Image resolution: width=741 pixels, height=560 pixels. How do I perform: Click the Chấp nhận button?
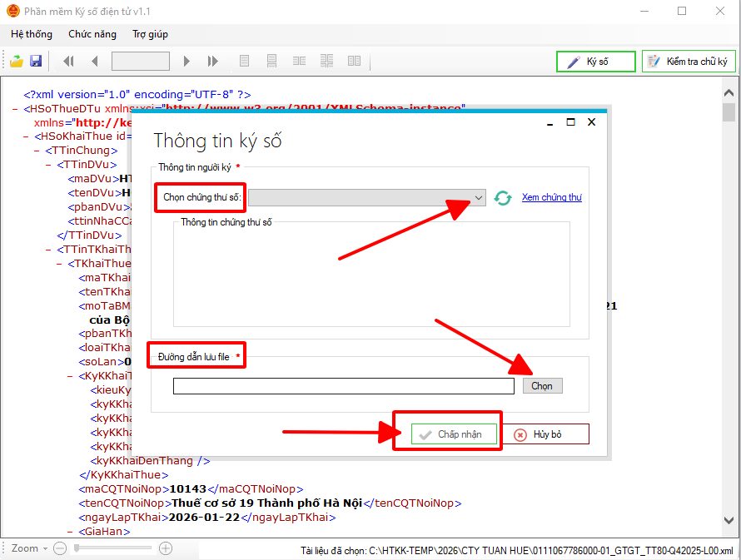(x=454, y=434)
